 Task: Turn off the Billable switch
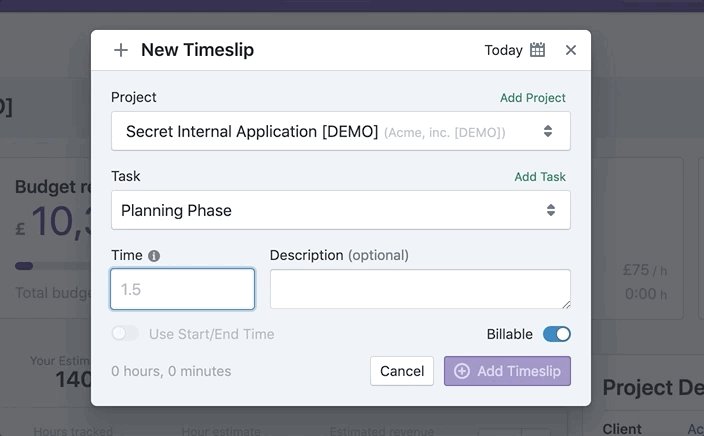click(x=557, y=334)
